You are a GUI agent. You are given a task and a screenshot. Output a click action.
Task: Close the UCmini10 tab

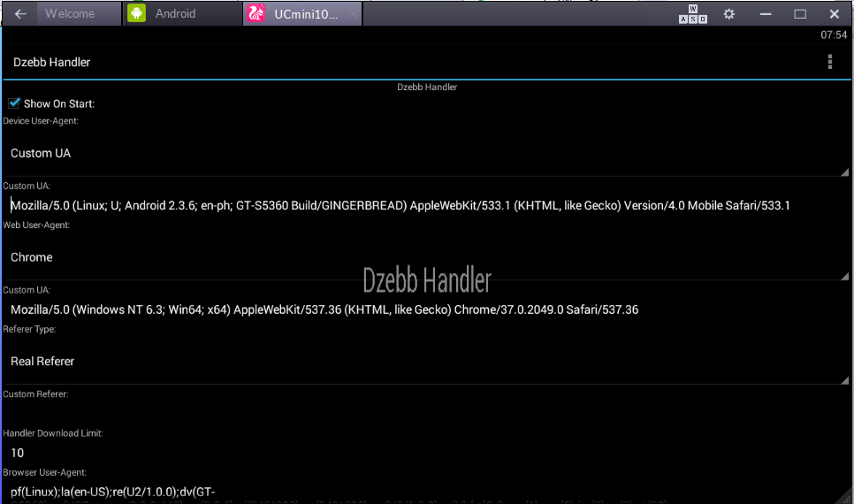coord(353,15)
